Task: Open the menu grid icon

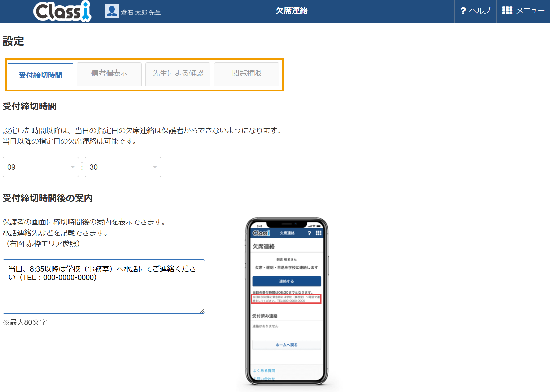Action: tap(507, 11)
